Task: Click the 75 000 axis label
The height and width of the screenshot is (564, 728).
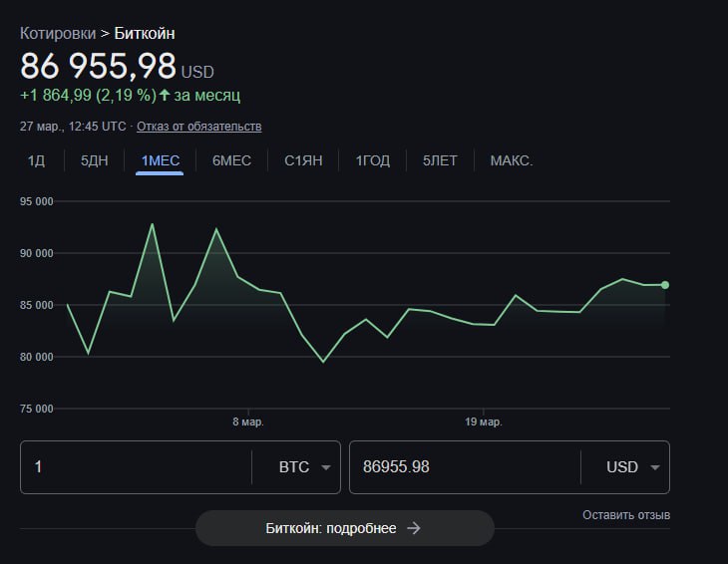Action: click(x=37, y=409)
